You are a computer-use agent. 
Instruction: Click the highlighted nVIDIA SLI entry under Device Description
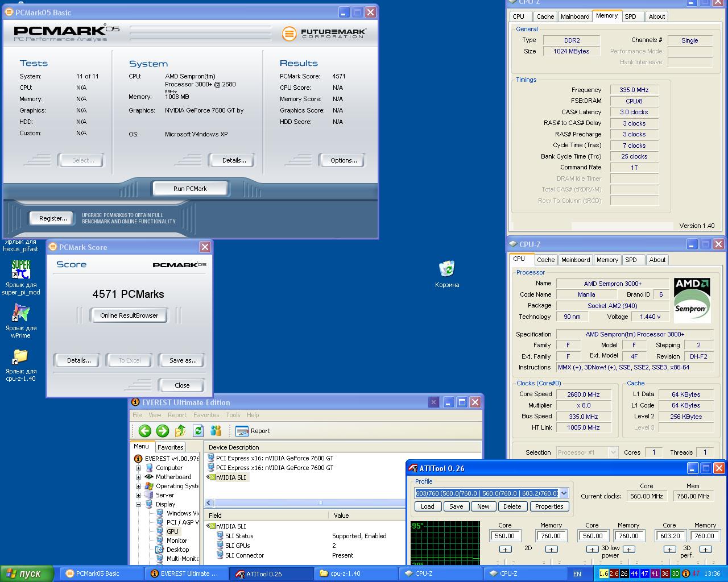click(227, 477)
